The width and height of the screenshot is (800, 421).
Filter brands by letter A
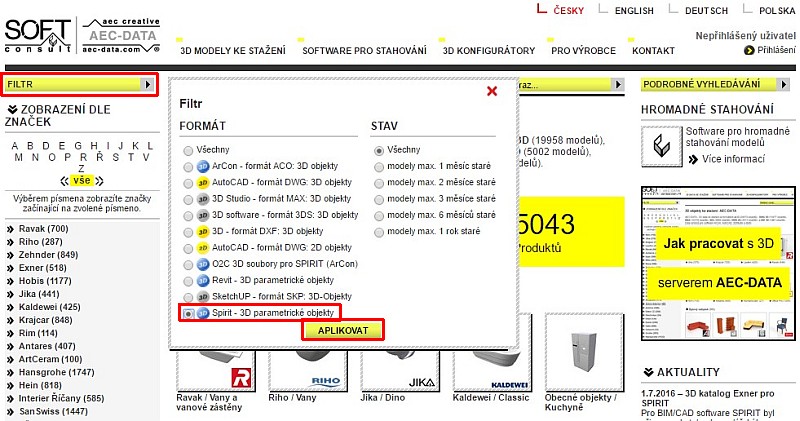15,146
